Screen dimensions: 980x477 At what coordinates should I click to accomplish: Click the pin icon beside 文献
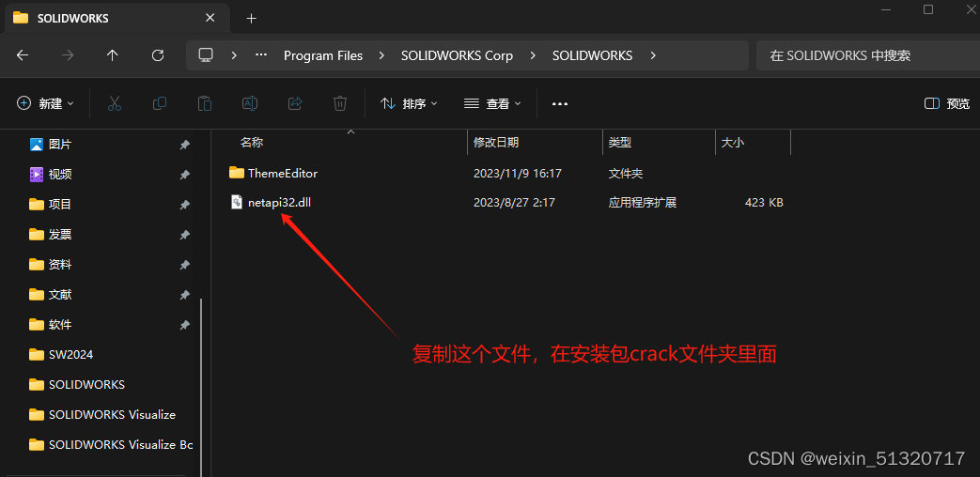[x=184, y=295]
